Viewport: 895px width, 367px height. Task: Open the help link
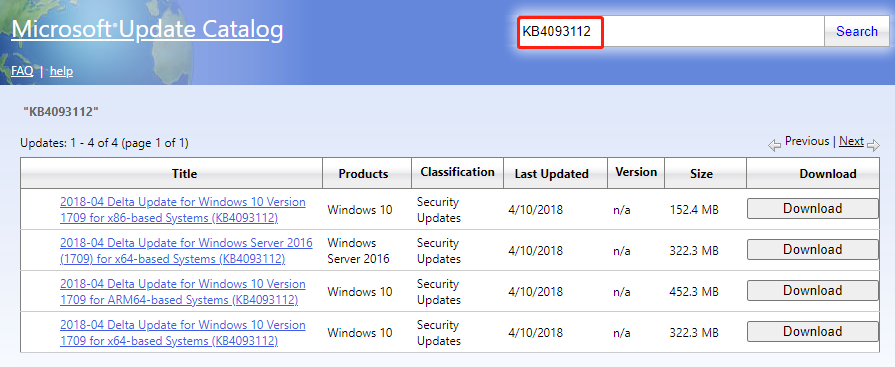61,71
